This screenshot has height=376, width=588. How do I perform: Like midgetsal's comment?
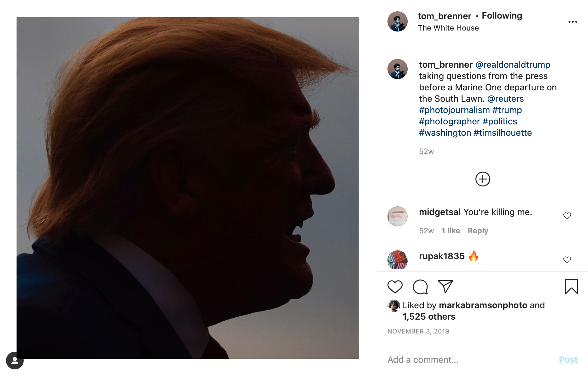[x=567, y=216]
